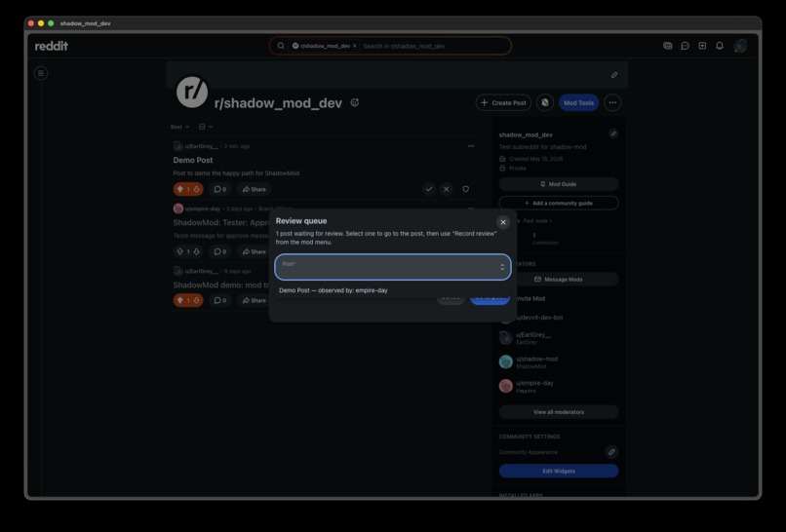Screen dimensions: 786x532
Task: Open the left sidebar hamburger menu
Action: point(41,74)
